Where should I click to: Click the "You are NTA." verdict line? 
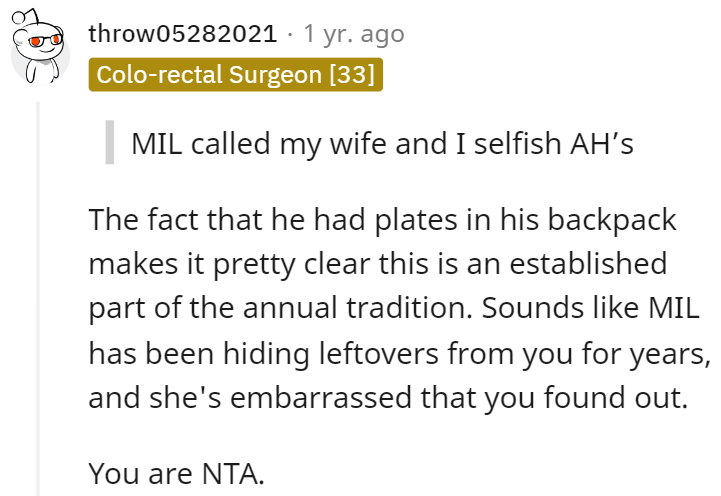pyautogui.click(x=176, y=472)
